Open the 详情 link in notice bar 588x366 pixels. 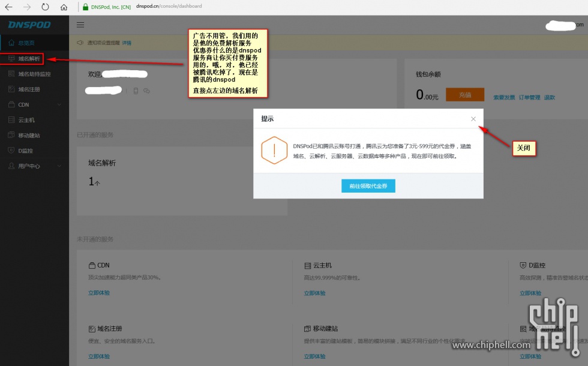(127, 43)
